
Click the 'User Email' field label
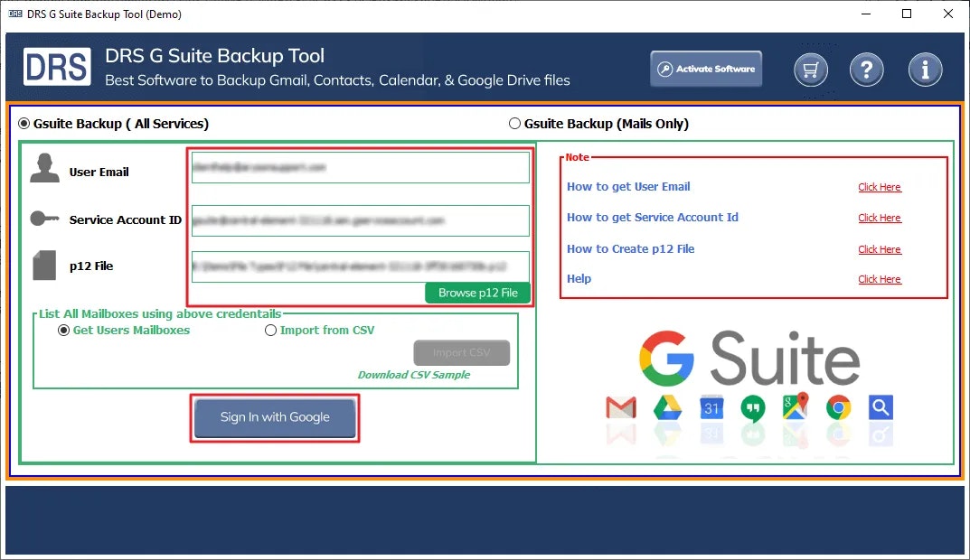coord(99,172)
